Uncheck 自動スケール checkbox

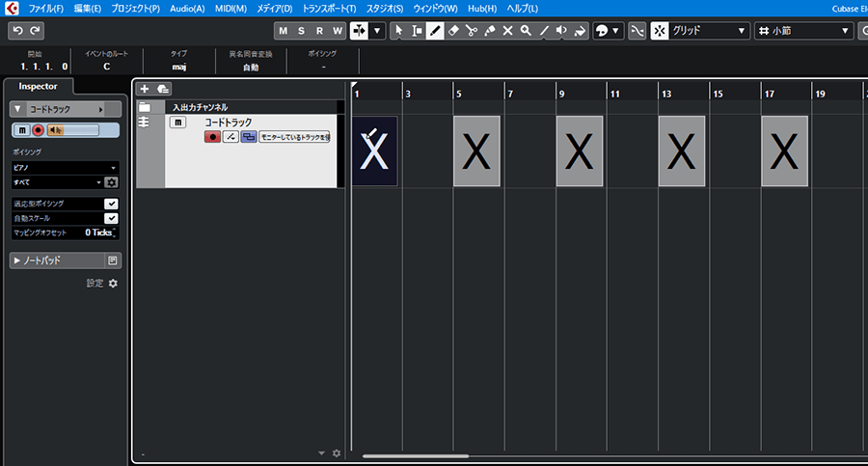(111, 218)
